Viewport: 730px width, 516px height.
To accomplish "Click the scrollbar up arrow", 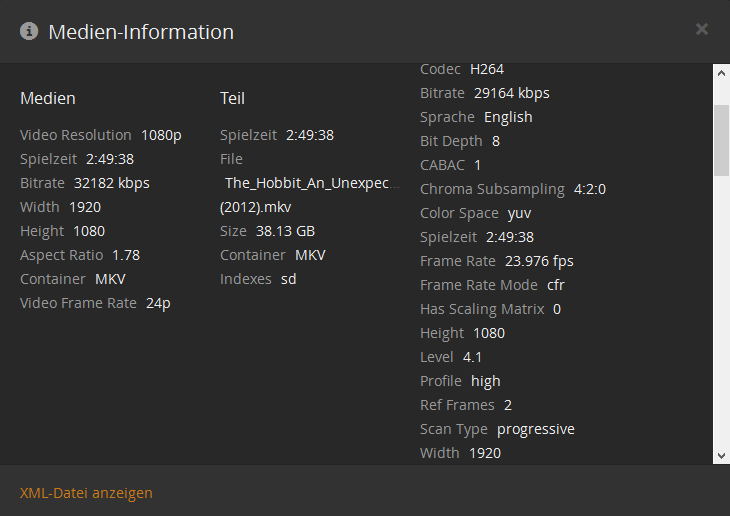I will [x=721, y=72].
